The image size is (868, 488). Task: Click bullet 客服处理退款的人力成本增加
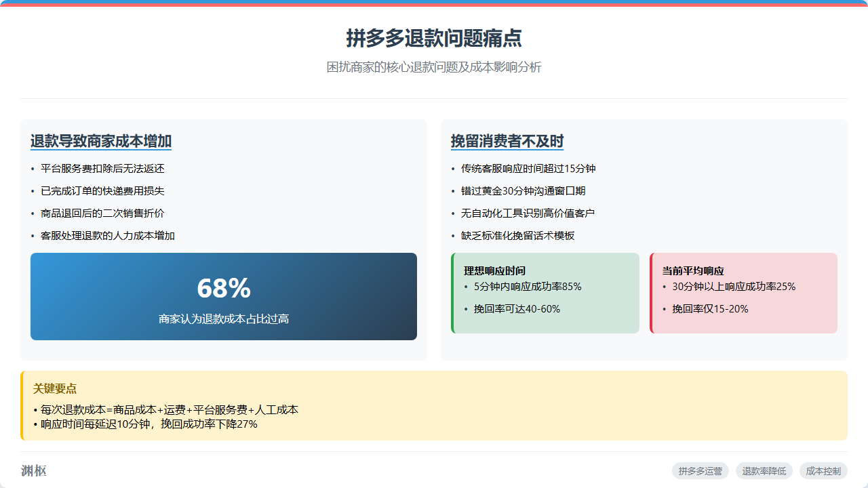coord(108,236)
